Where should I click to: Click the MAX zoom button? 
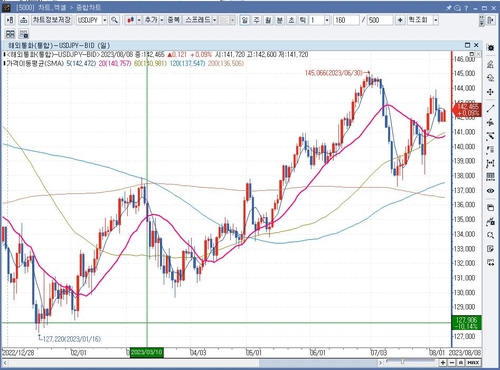(473, 362)
